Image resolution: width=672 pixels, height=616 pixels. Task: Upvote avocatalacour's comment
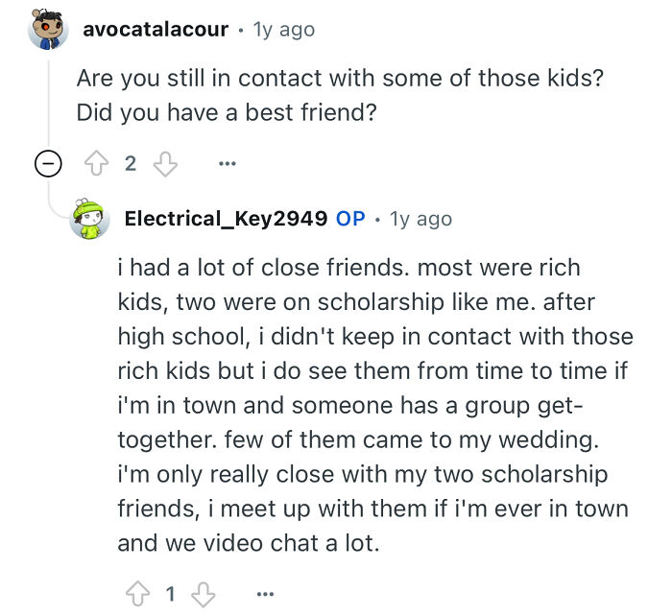pyautogui.click(x=96, y=164)
